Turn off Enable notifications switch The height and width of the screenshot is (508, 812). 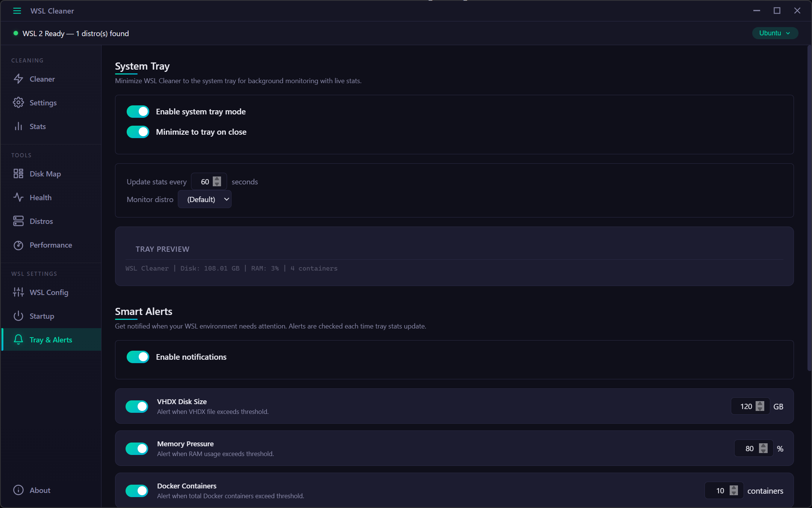[x=138, y=357]
